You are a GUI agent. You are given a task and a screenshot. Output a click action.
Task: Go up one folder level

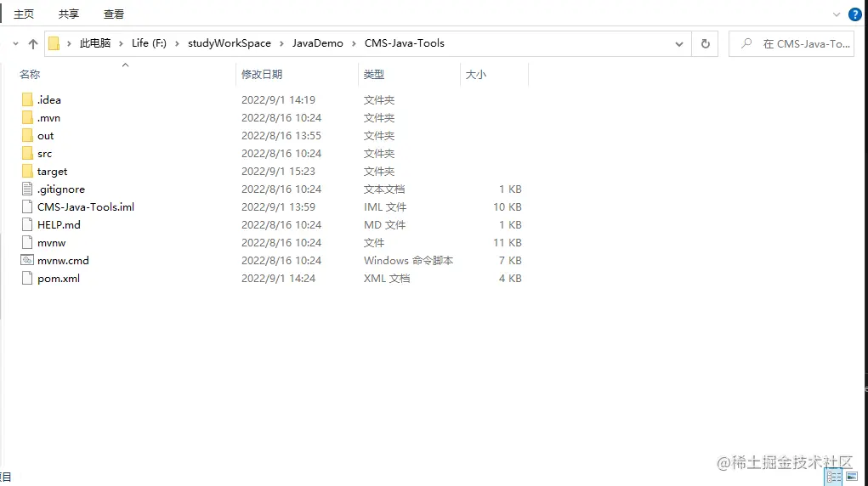click(33, 43)
